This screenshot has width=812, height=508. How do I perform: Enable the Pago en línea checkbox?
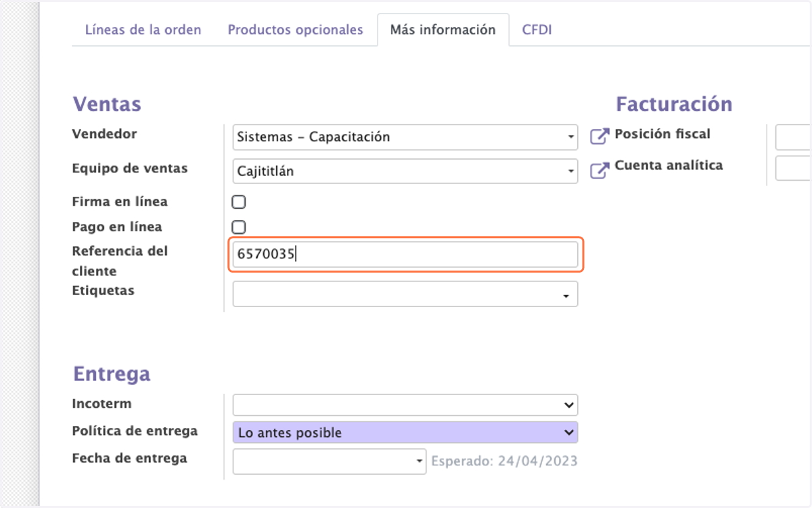pos(239,227)
